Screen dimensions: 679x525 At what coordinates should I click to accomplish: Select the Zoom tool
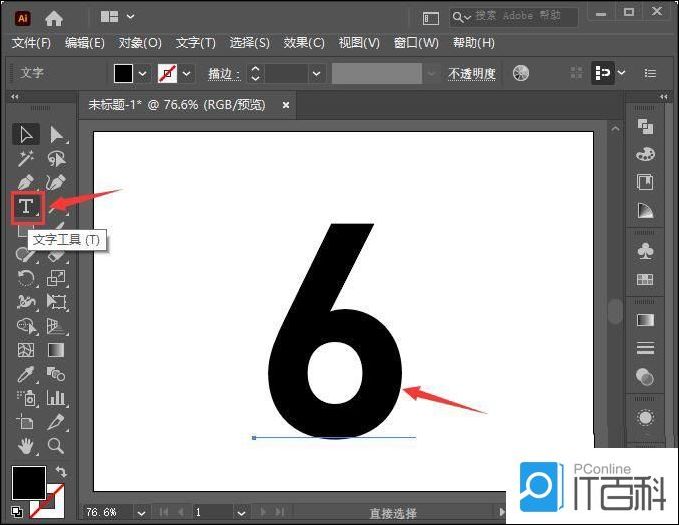click(56, 446)
